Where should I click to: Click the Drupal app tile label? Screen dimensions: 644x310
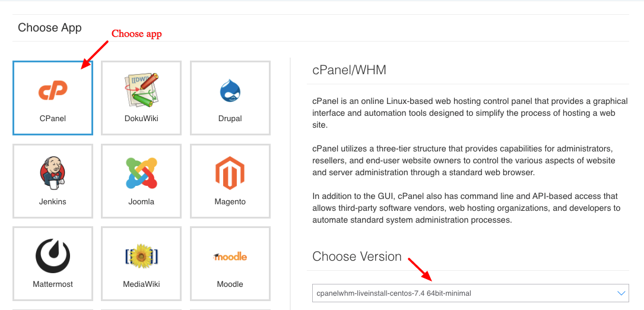click(230, 118)
